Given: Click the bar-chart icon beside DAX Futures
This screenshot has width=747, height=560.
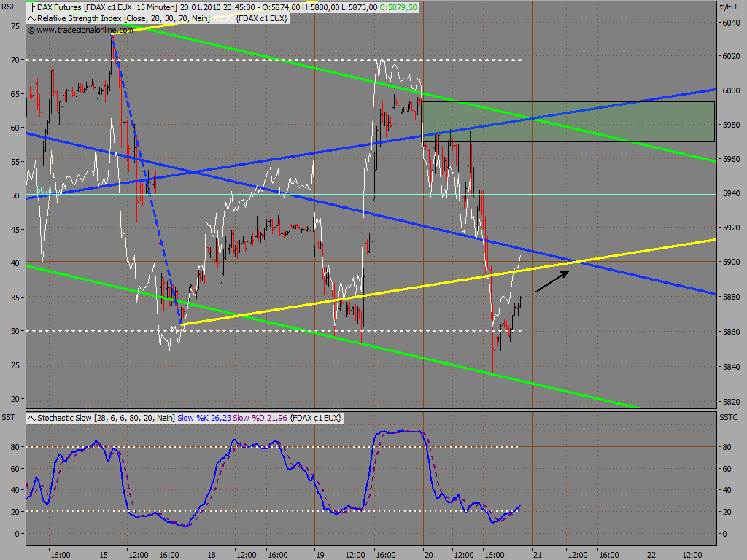Looking at the screenshot, I should click(32, 7).
